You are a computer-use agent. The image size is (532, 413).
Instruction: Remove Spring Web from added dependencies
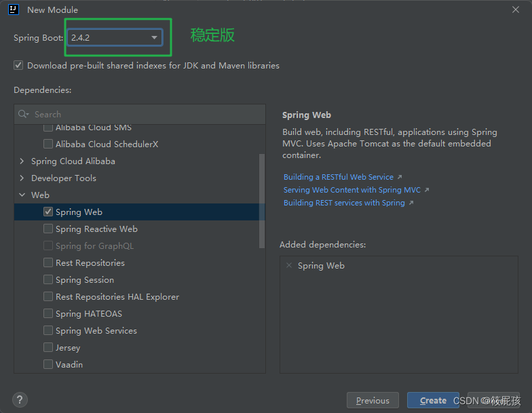click(289, 265)
